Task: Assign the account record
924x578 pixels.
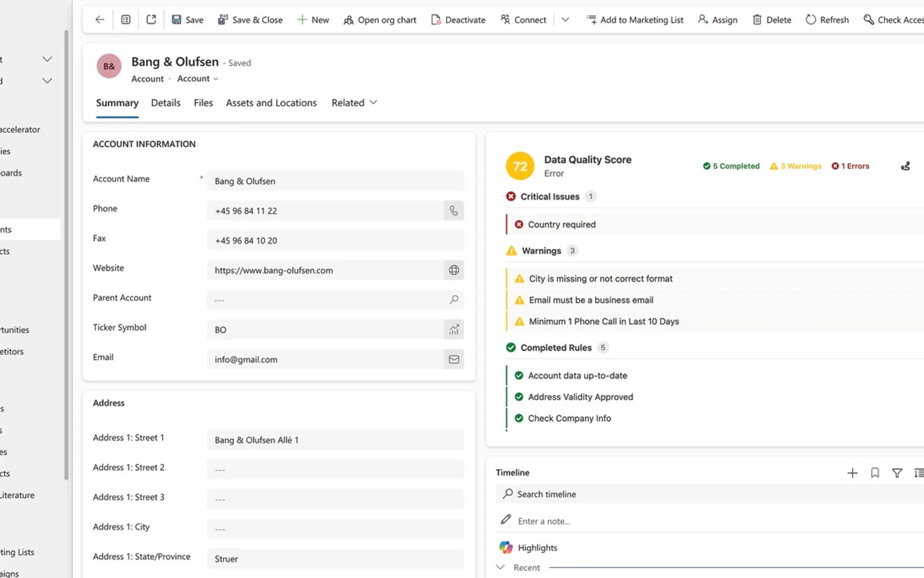Action: point(718,20)
